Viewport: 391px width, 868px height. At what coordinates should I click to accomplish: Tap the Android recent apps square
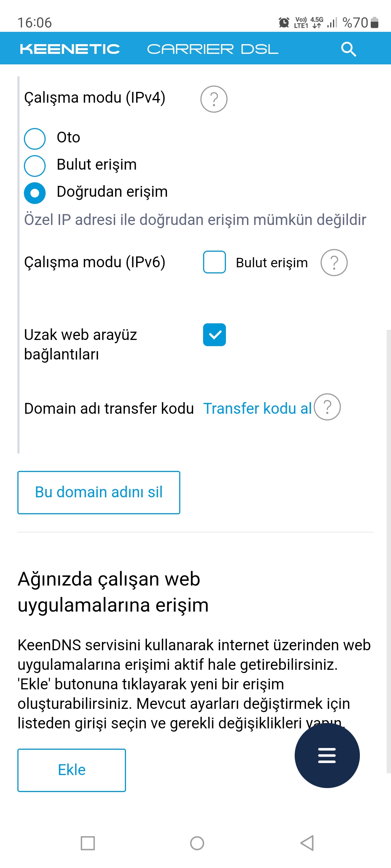pos(88,843)
